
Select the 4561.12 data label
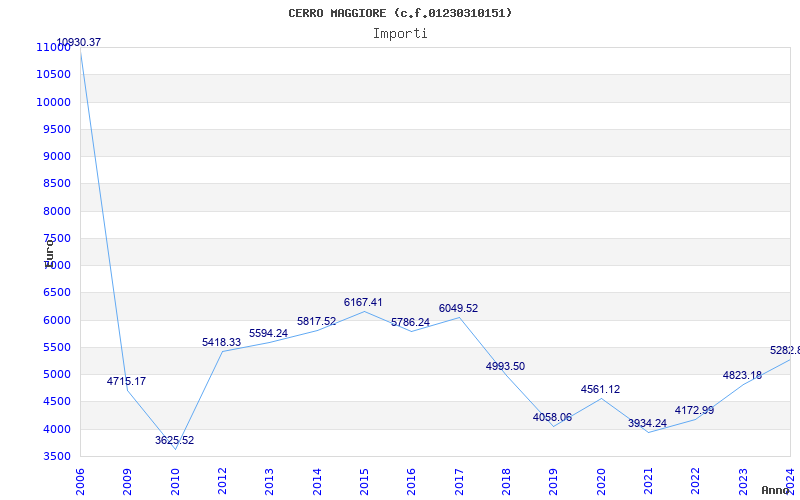click(x=601, y=389)
